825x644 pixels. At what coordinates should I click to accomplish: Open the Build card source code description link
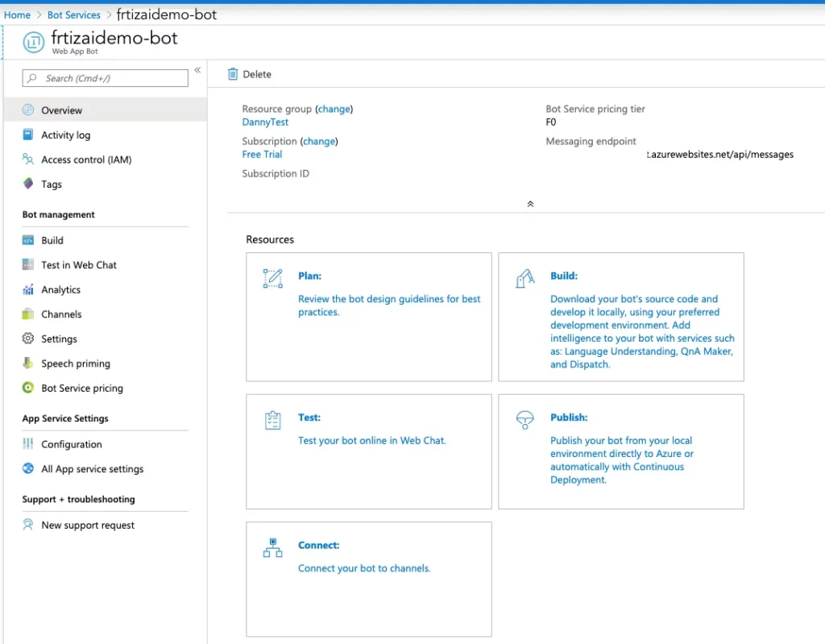point(642,331)
